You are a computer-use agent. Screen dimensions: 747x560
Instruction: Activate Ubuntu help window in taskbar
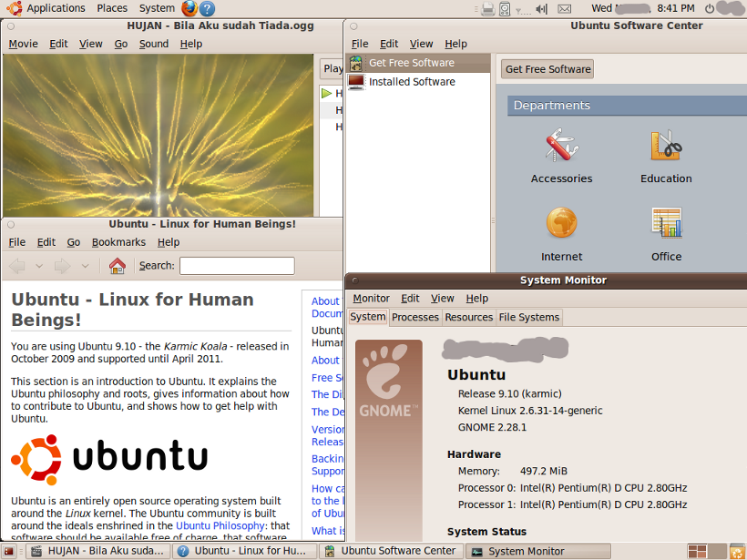click(x=244, y=552)
